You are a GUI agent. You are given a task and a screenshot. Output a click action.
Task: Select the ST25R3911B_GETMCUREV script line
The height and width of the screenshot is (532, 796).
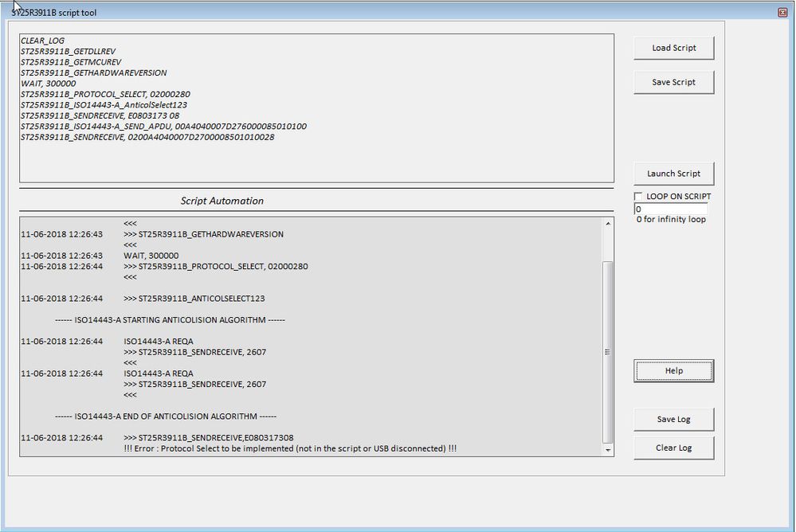click(x=71, y=62)
